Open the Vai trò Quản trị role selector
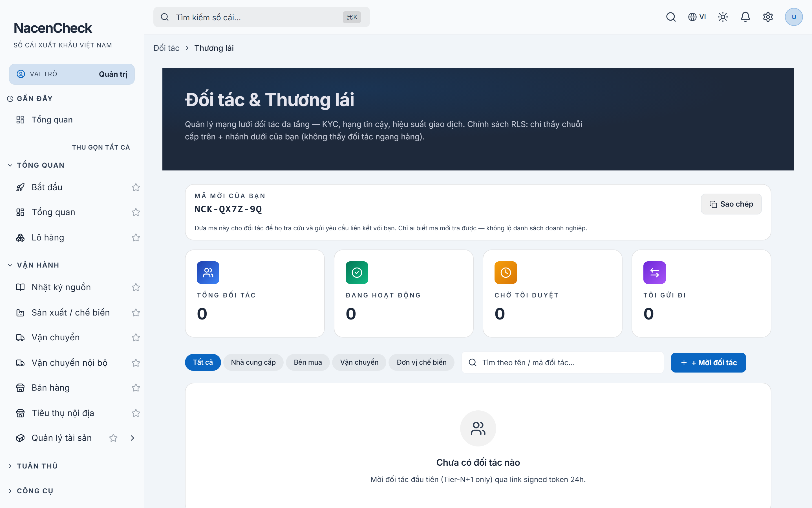 pyautogui.click(x=72, y=74)
